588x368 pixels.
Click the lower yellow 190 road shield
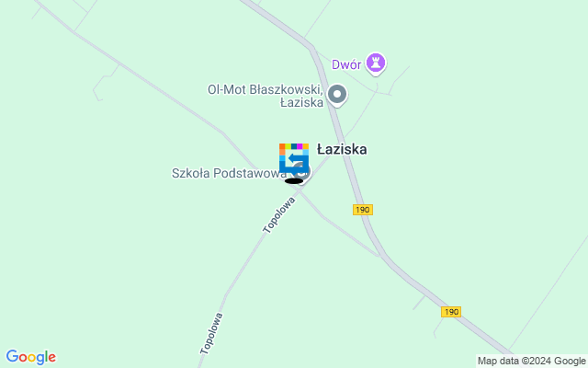[451, 312]
